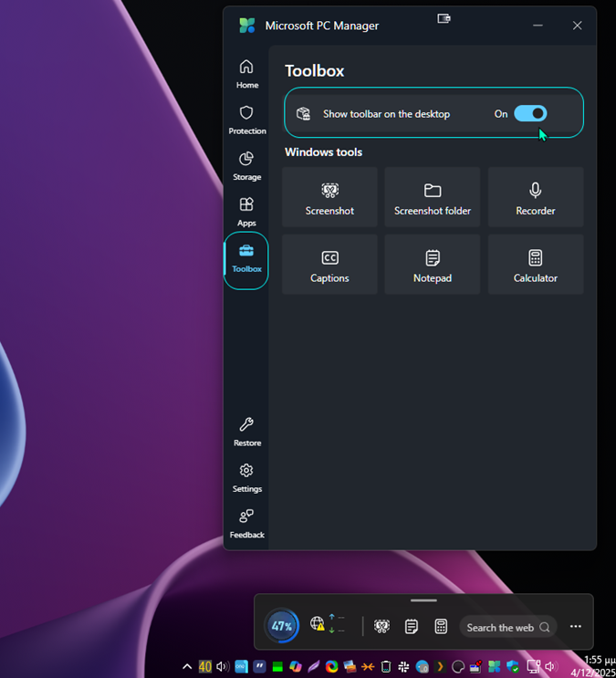
Task: Launch the Recorder tool
Action: click(536, 197)
